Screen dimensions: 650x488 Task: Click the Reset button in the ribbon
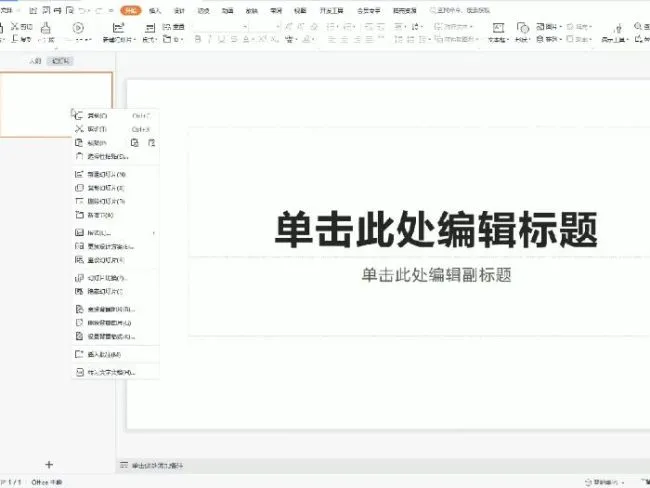click(173, 27)
